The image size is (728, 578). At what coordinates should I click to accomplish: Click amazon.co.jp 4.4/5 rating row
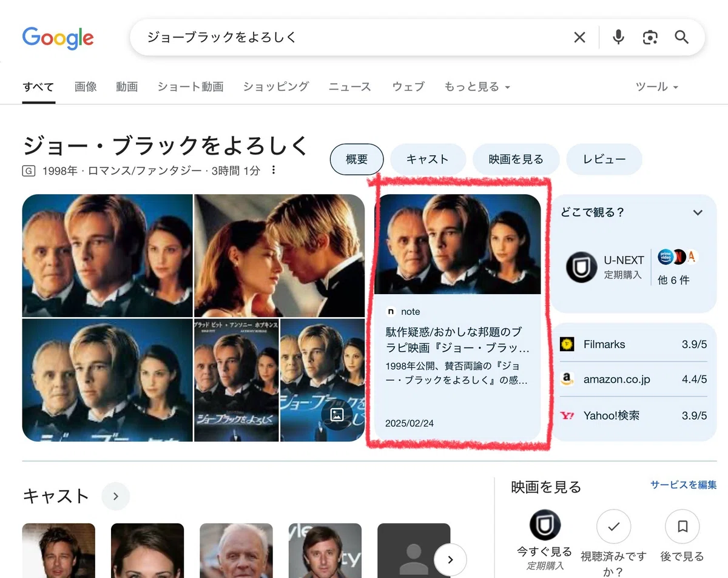click(633, 380)
